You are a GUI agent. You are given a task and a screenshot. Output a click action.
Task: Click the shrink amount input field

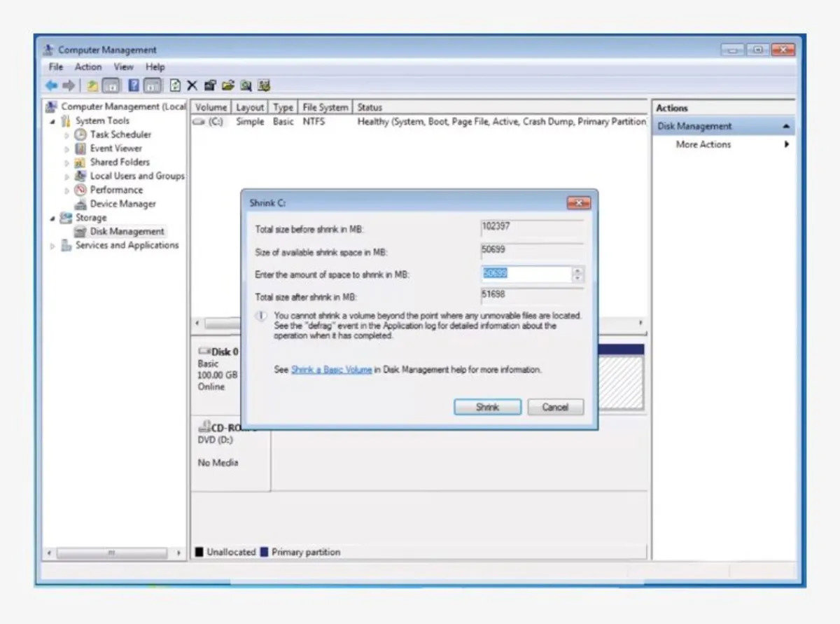click(x=525, y=274)
